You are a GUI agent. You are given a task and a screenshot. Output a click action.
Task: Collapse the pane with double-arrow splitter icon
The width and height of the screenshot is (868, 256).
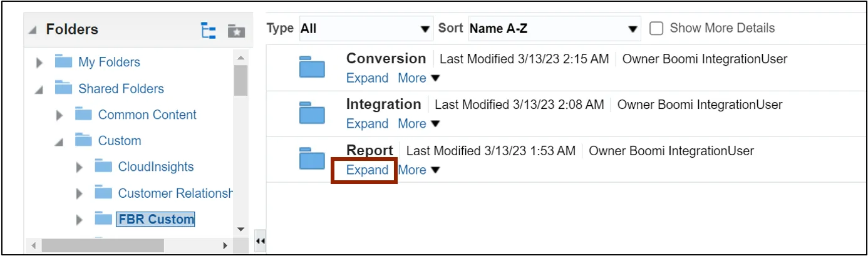pos(260,241)
